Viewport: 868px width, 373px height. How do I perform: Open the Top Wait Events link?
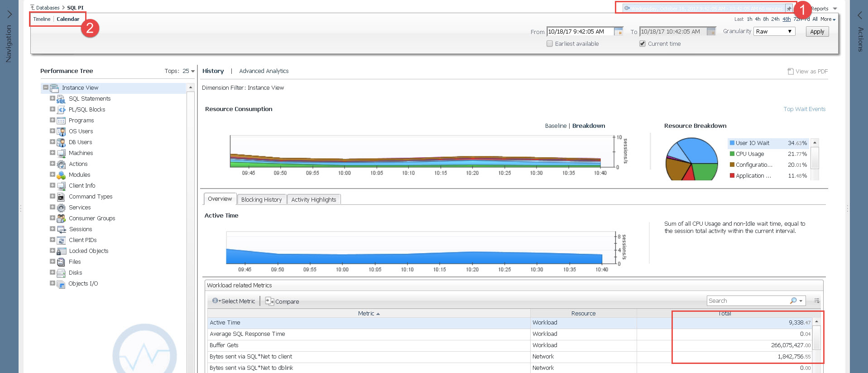tap(804, 109)
